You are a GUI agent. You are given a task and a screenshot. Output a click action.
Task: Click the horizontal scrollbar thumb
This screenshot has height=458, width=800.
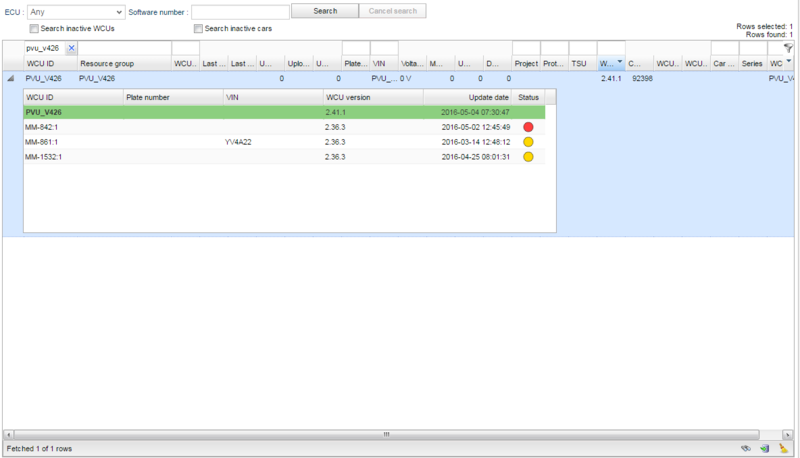tap(386, 435)
